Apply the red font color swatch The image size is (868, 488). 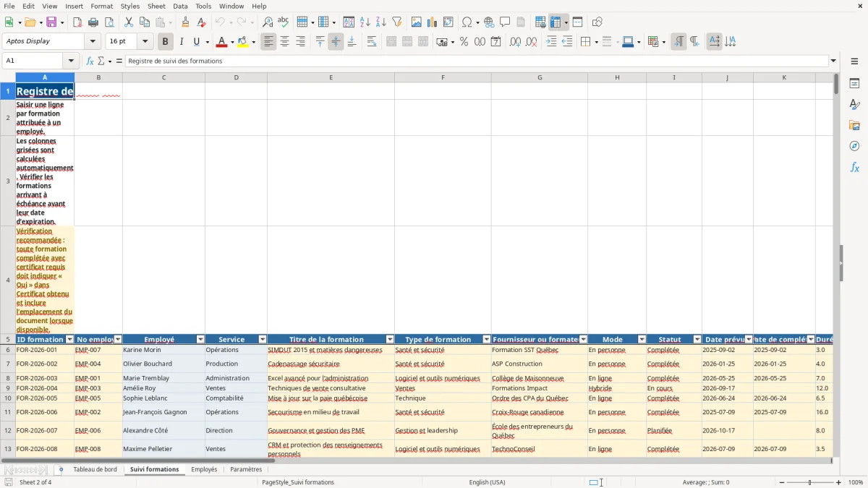coord(222,42)
